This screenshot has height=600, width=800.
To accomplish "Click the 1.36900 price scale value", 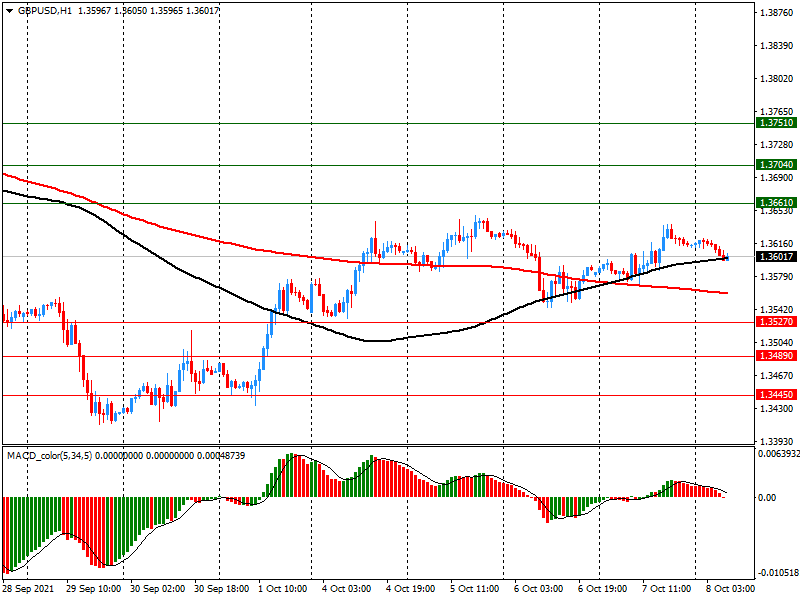I will pos(777,178).
